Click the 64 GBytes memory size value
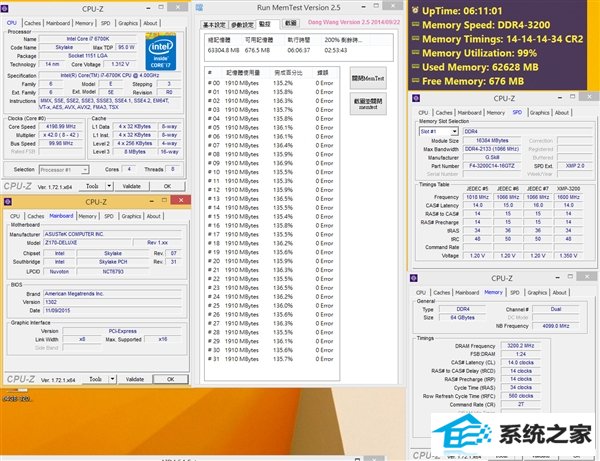This screenshot has height=461, width=600. pos(462,318)
